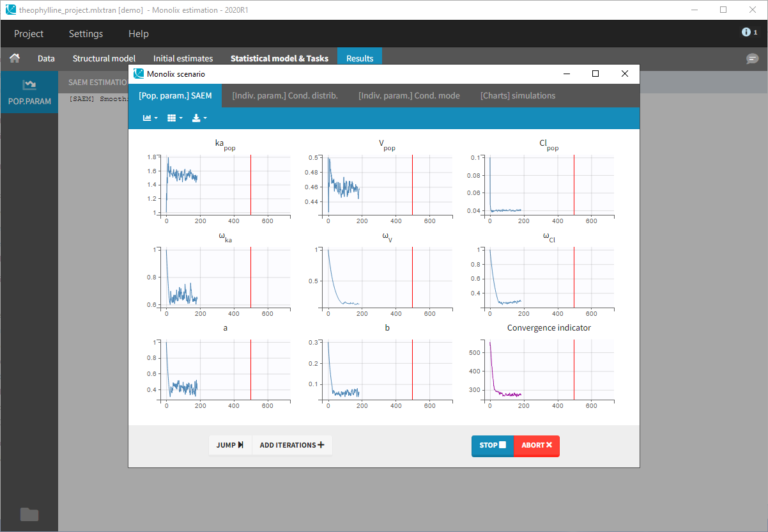Screen dimensions: 768x532
Task: Select the [Indiv. param.] Cond. distrib. tab
Action: pos(285,96)
